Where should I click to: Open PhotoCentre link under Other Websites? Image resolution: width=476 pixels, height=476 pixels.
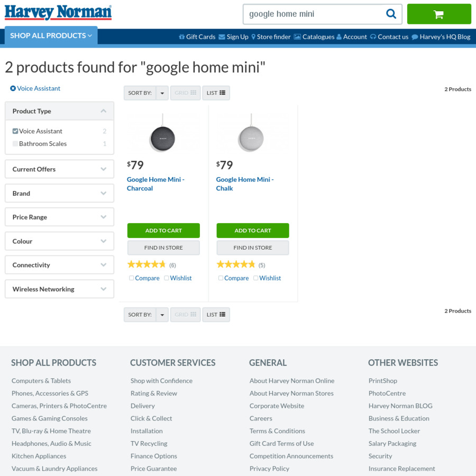tap(387, 393)
